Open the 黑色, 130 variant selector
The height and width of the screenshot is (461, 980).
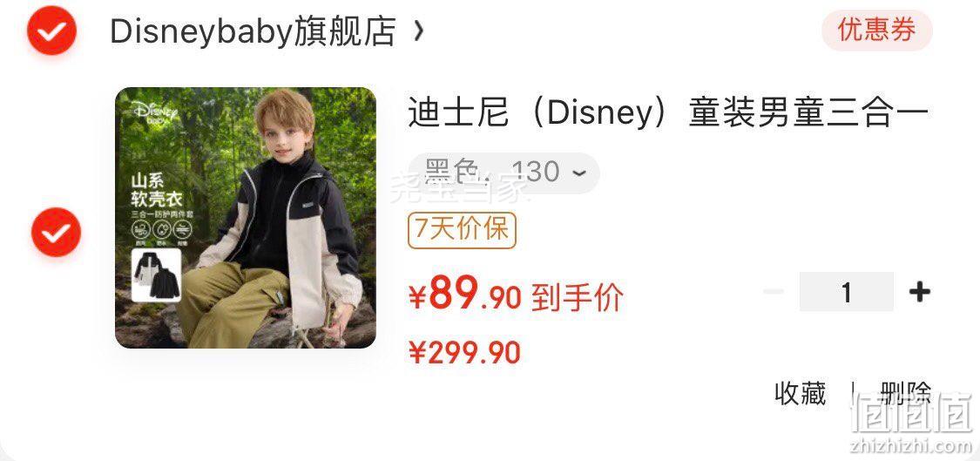click(504, 173)
